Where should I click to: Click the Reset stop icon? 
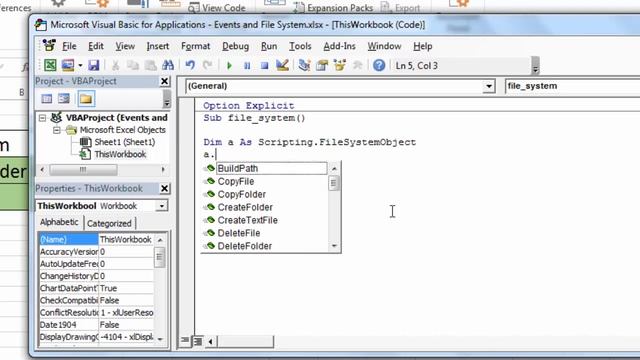click(264, 65)
